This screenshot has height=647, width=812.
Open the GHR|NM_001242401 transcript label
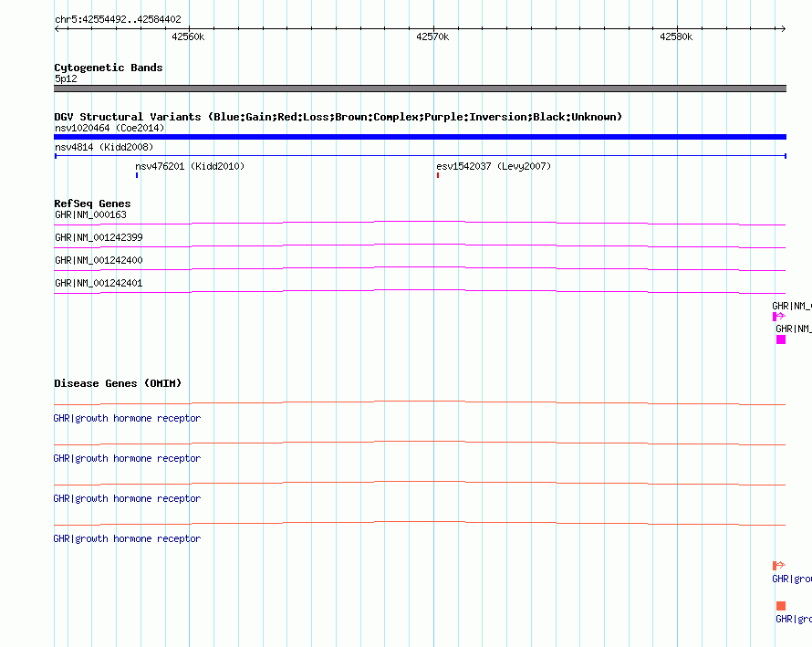point(99,284)
